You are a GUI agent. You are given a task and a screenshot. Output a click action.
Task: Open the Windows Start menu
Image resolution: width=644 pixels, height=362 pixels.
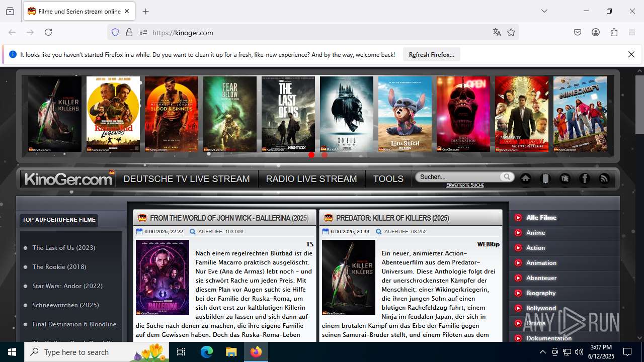(x=12, y=352)
